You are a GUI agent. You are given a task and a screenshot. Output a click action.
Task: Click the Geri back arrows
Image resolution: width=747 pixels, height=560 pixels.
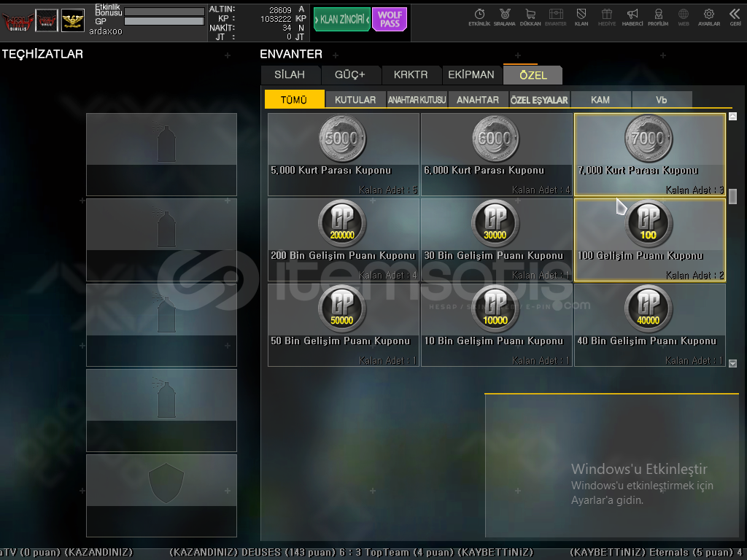pyautogui.click(x=735, y=17)
